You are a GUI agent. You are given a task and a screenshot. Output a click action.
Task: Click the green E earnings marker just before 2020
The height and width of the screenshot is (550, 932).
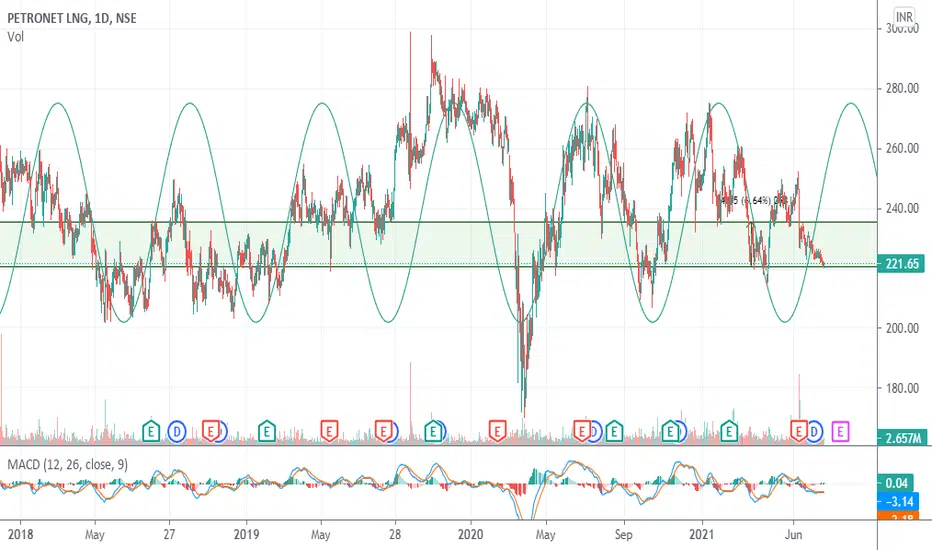coord(433,430)
